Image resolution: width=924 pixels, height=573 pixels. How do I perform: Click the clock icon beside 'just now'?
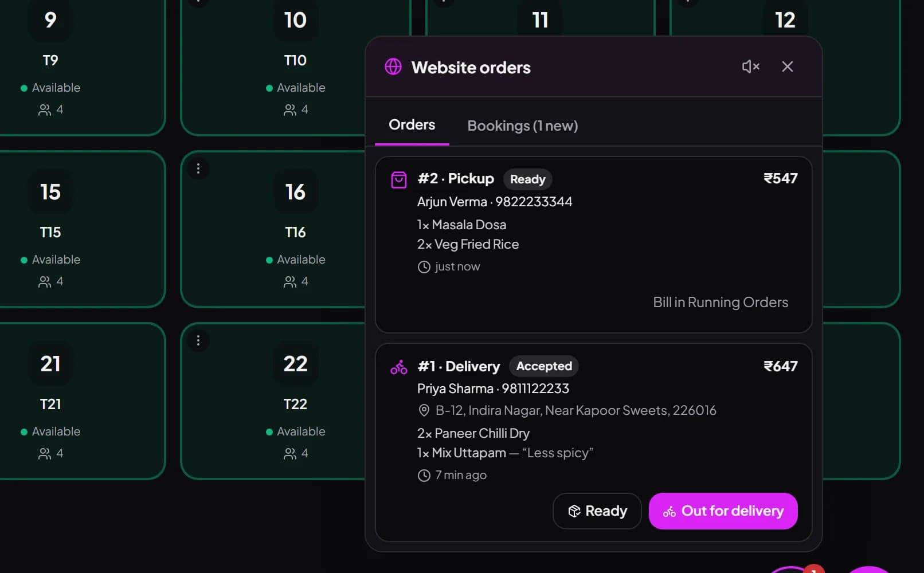[x=424, y=267]
